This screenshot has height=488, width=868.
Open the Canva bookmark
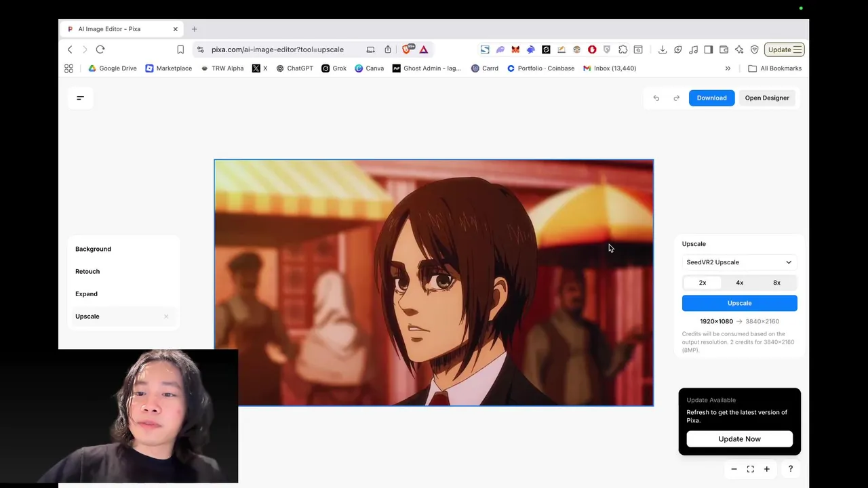click(x=370, y=68)
